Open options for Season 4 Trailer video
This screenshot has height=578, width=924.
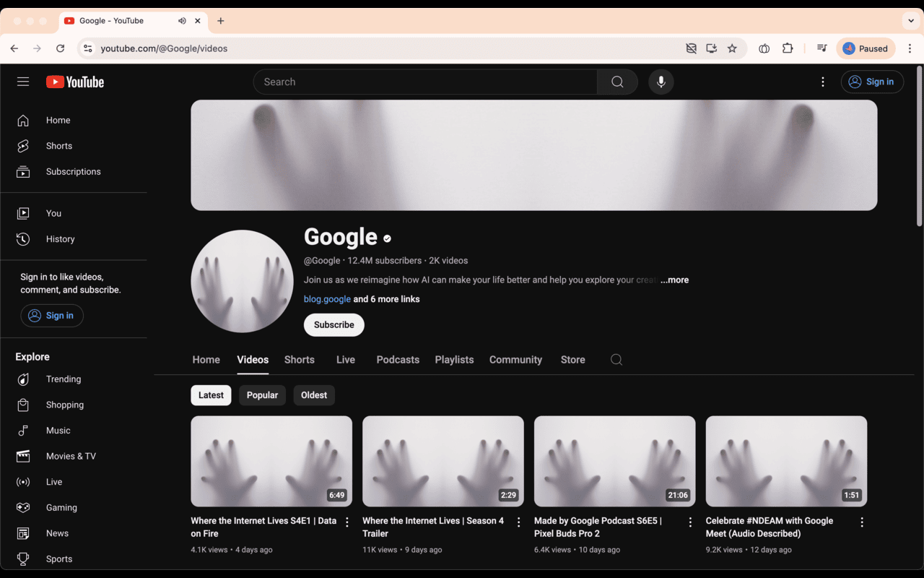[518, 522]
